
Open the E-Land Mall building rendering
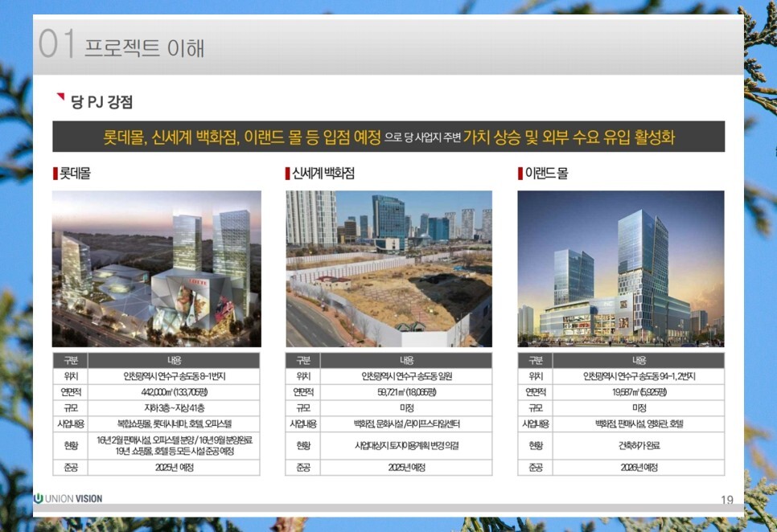click(x=621, y=268)
